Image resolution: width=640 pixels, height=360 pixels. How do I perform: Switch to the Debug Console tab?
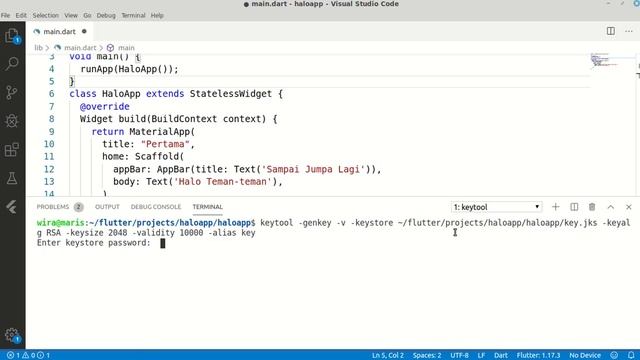point(156,207)
